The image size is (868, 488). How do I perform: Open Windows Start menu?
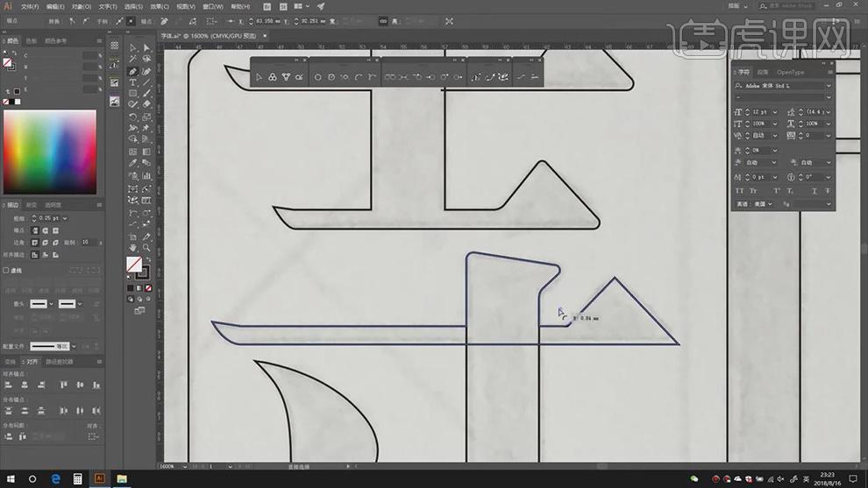pos(10,479)
